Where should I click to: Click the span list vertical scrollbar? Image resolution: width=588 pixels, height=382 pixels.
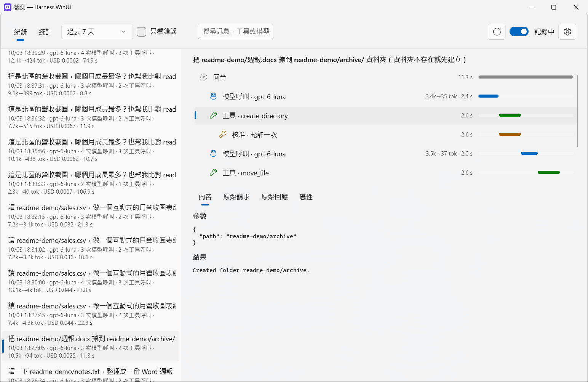click(x=578, y=111)
